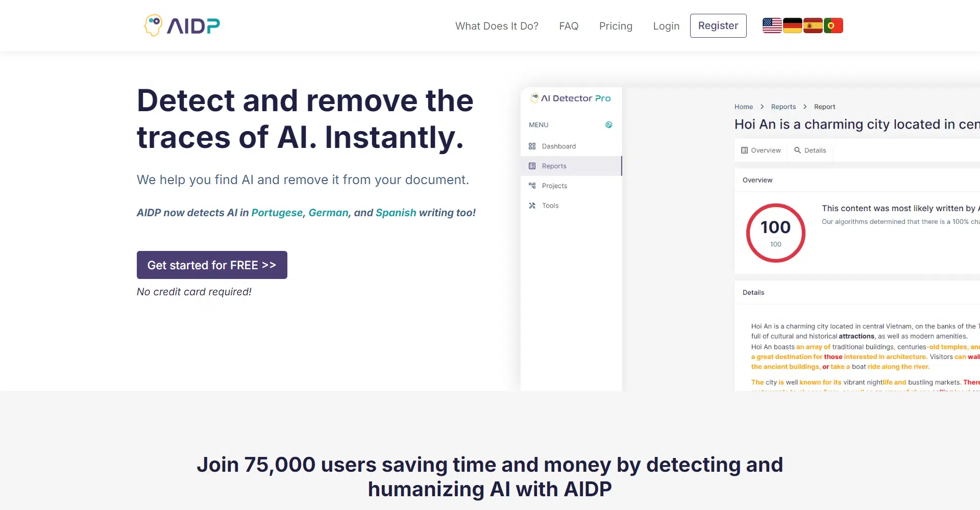Select Reports in the sidebar menu
Image resolution: width=980 pixels, height=510 pixels.
(x=554, y=166)
